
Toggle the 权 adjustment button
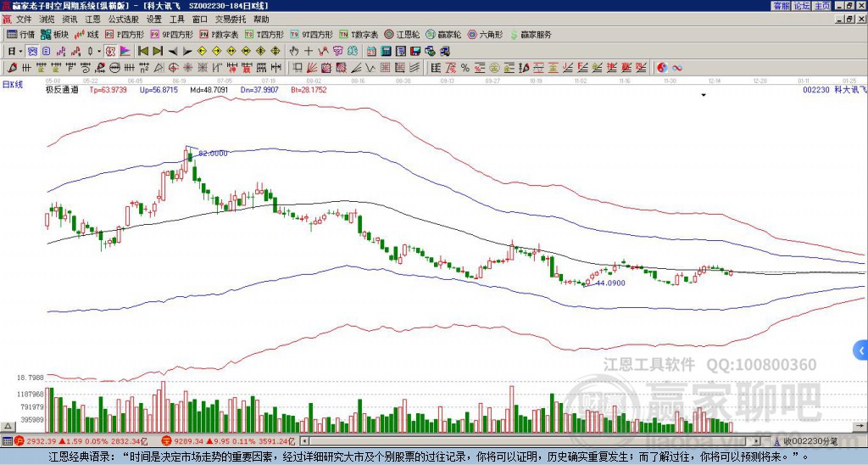click(x=110, y=52)
